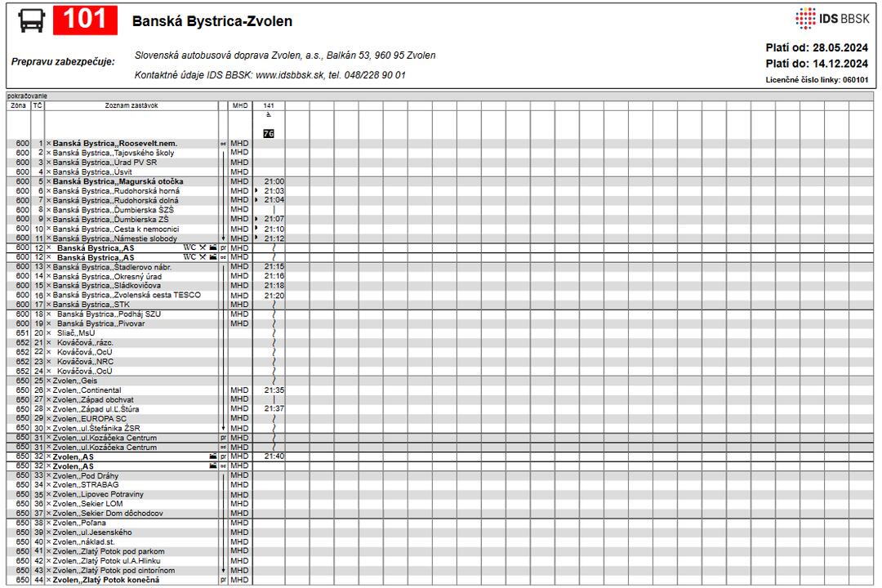This screenshot has height=588, width=882.
Task: Click the IDS BBSK logo
Action: (832, 18)
